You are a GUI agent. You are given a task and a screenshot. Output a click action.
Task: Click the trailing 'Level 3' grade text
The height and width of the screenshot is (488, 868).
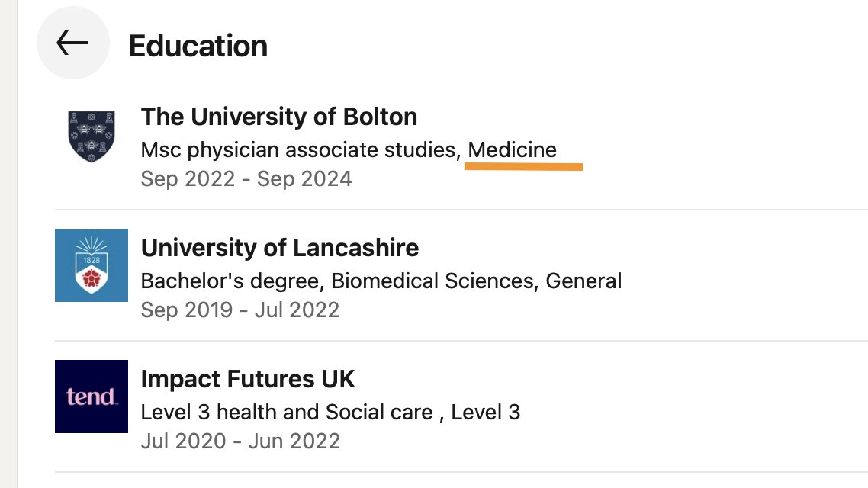pyautogui.click(x=485, y=413)
